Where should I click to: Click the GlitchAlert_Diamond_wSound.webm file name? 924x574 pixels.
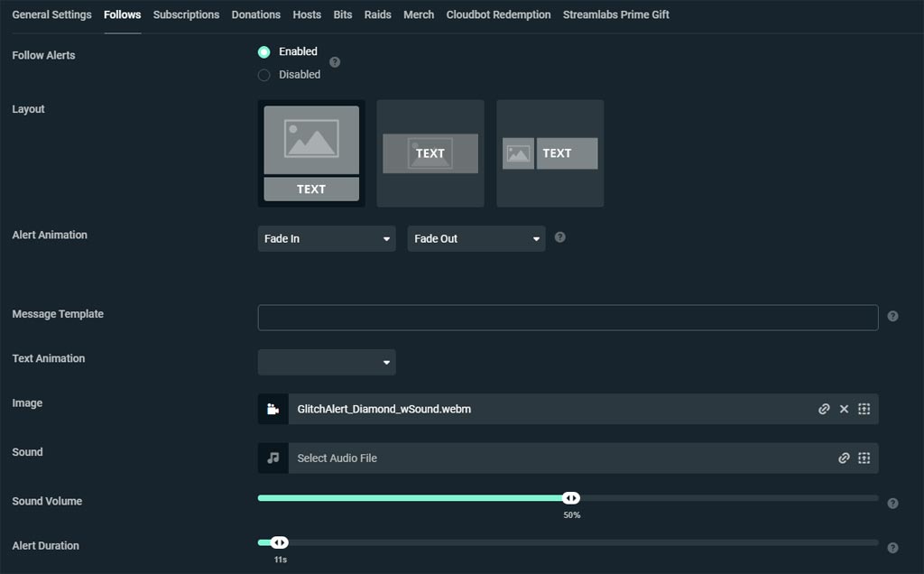click(x=384, y=409)
